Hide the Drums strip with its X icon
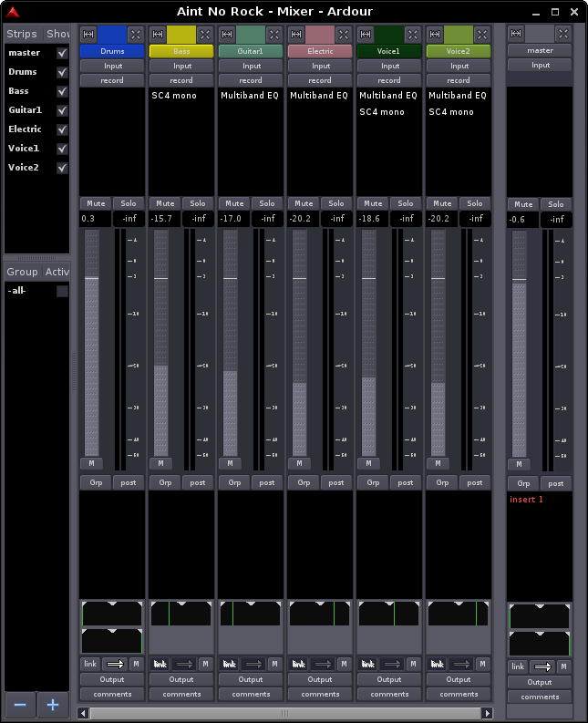 tap(136, 34)
